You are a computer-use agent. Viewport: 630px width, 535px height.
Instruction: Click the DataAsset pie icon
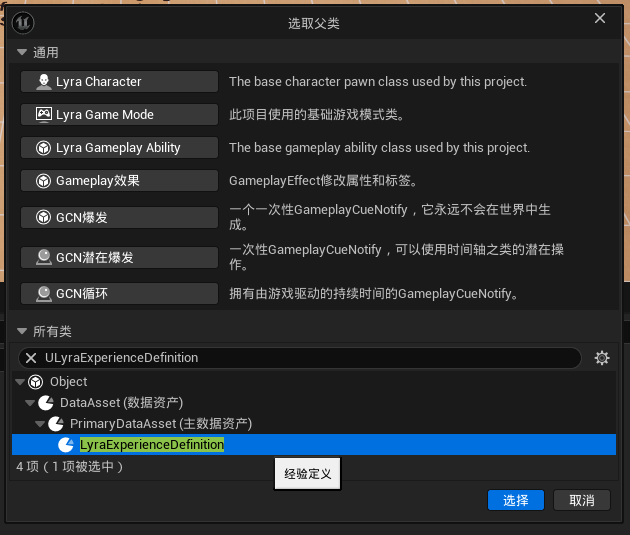pos(46,403)
